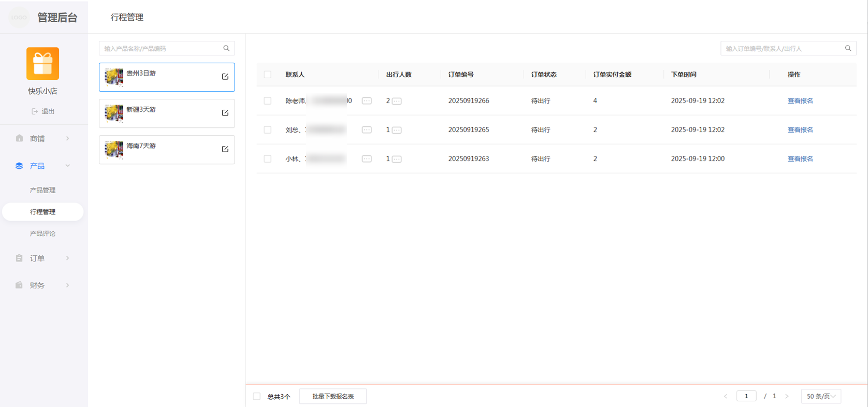Open the 50 条/页 page size dropdown
The image size is (868, 407).
click(821, 396)
